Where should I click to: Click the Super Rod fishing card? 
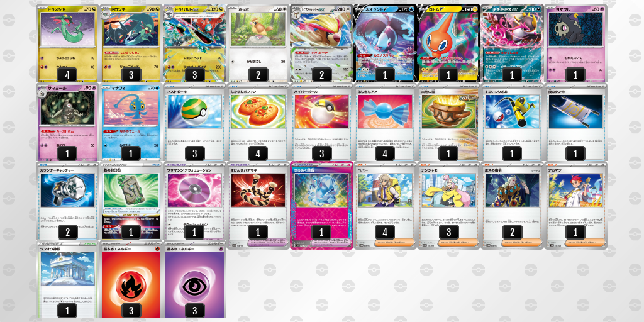click(x=512, y=122)
